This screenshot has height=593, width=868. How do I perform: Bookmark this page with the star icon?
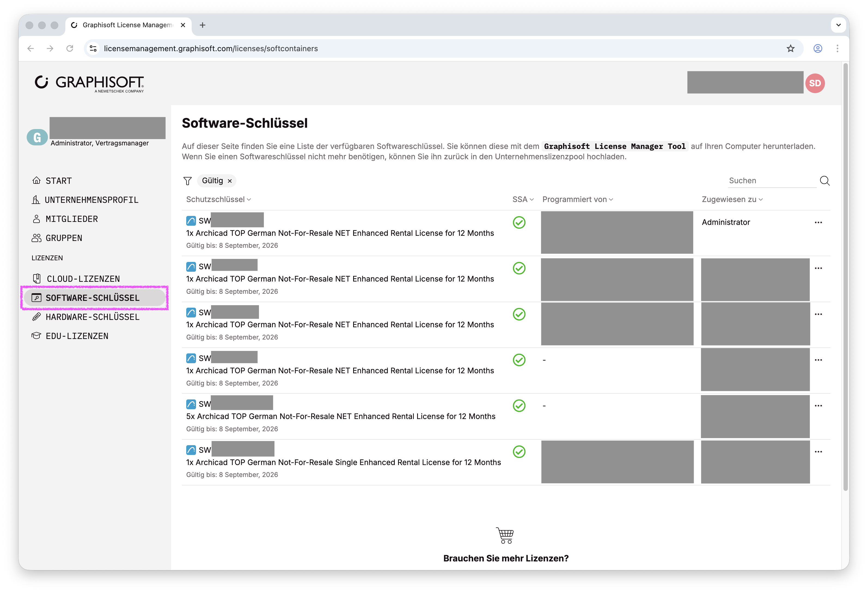click(x=790, y=48)
